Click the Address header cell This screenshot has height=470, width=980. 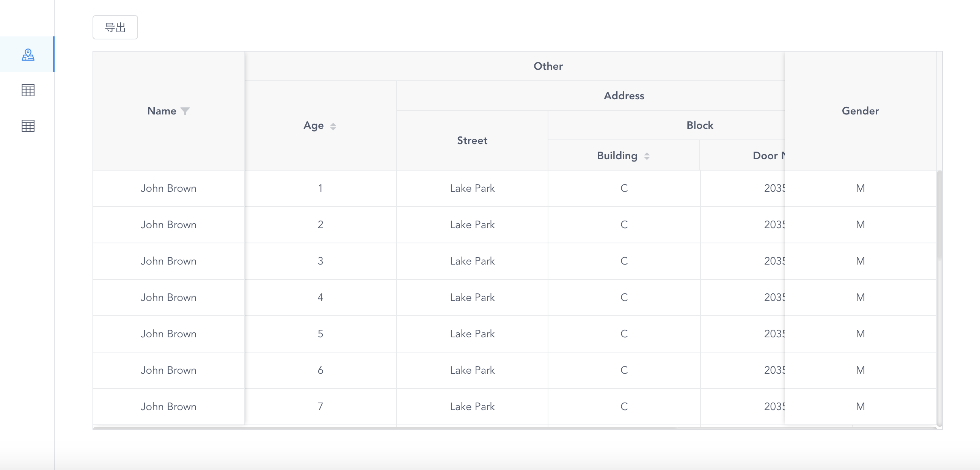click(x=623, y=96)
